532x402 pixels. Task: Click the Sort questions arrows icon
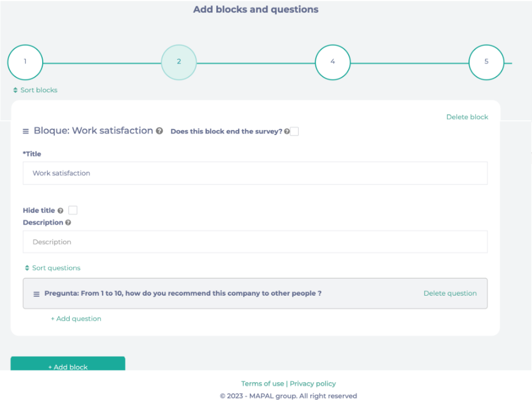coord(27,268)
